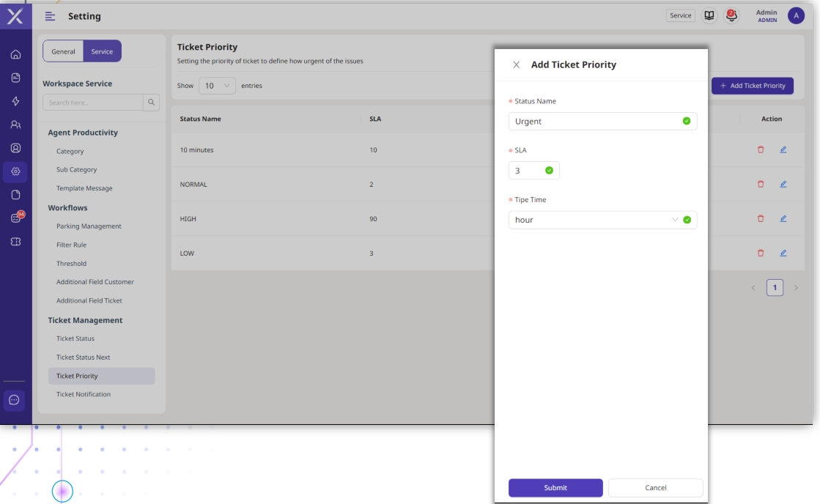Open the settings gear icon in sidebar

pos(15,172)
